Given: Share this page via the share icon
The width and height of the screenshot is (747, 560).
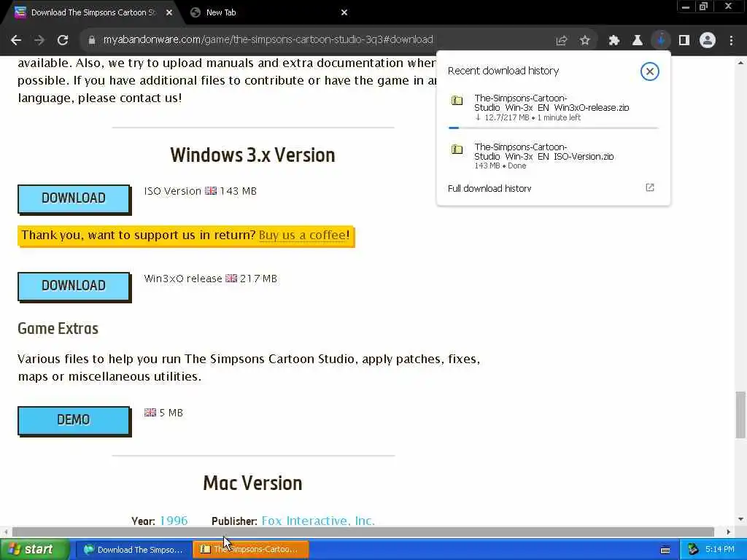Looking at the screenshot, I should (562, 41).
